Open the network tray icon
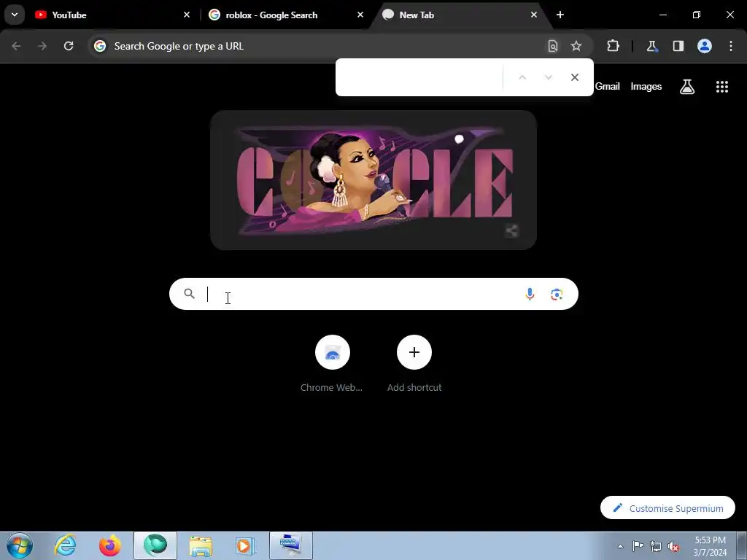Image resolution: width=747 pixels, height=560 pixels. pos(656,546)
